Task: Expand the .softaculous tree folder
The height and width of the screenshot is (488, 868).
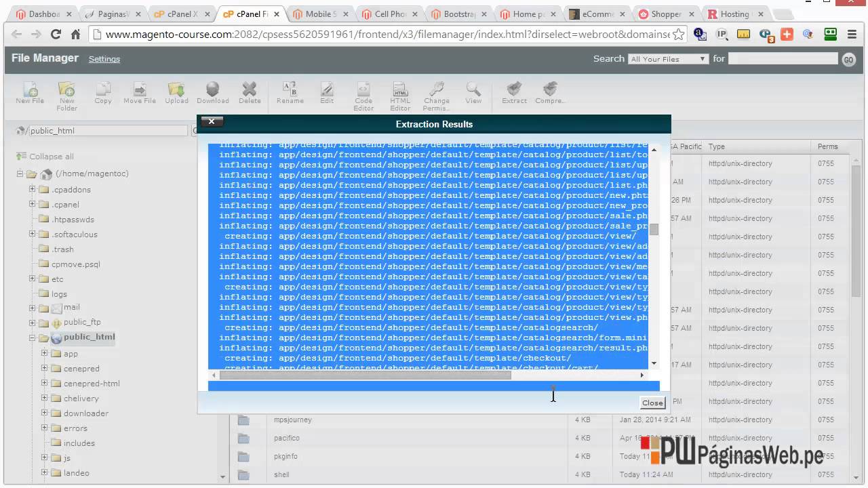Action: [32, 234]
